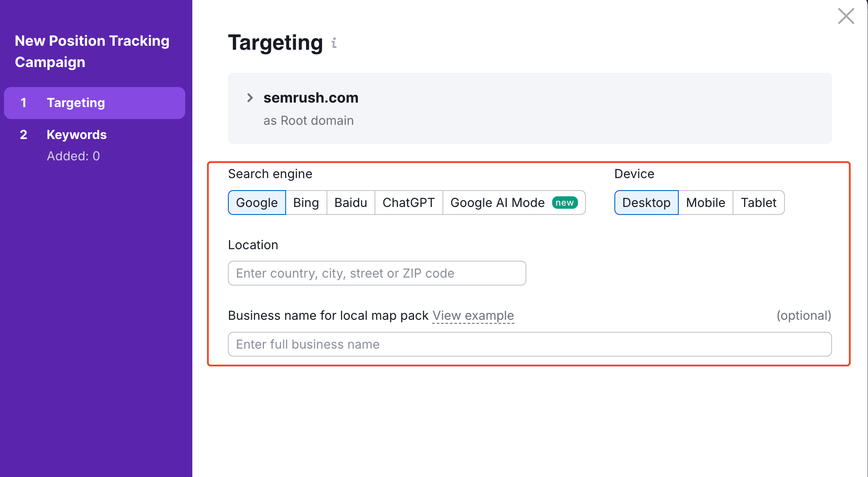Select Bing search engine
The width and height of the screenshot is (868, 477).
(x=306, y=203)
